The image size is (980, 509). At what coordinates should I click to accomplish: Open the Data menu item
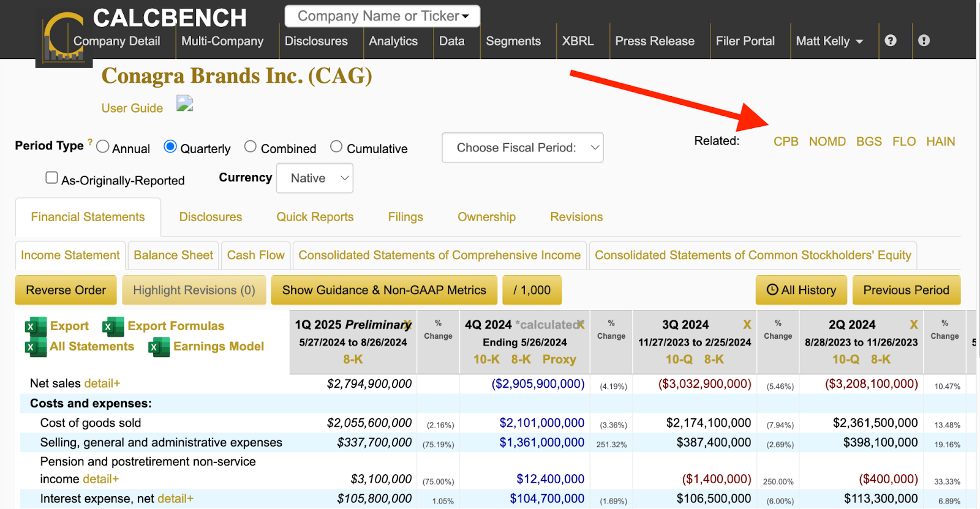click(452, 41)
